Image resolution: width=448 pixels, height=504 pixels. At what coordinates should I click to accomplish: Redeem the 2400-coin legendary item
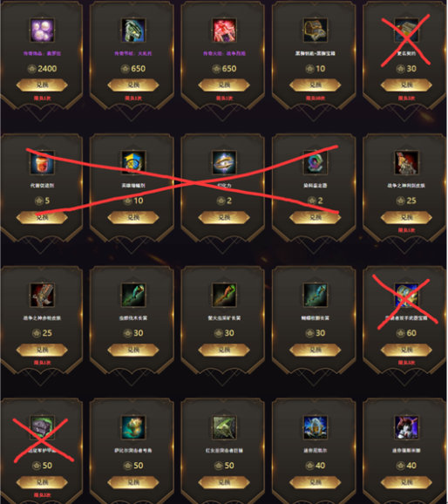(x=42, y=85)
